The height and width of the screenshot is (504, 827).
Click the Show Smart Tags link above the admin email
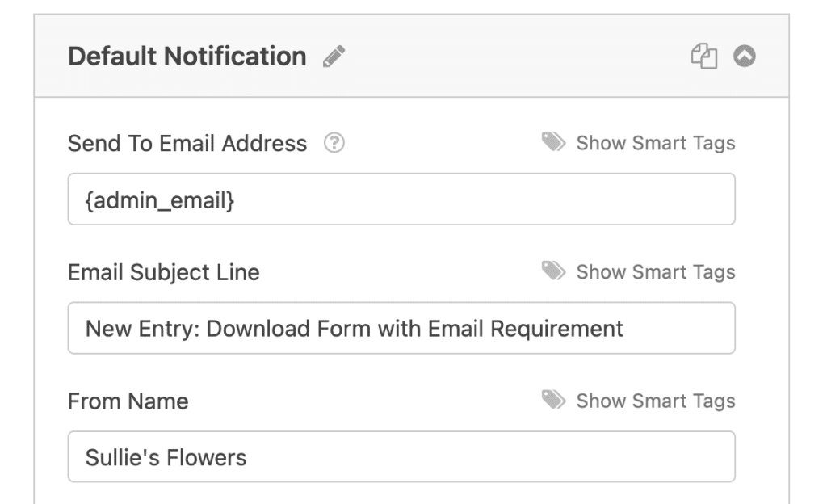click(654, 142)
